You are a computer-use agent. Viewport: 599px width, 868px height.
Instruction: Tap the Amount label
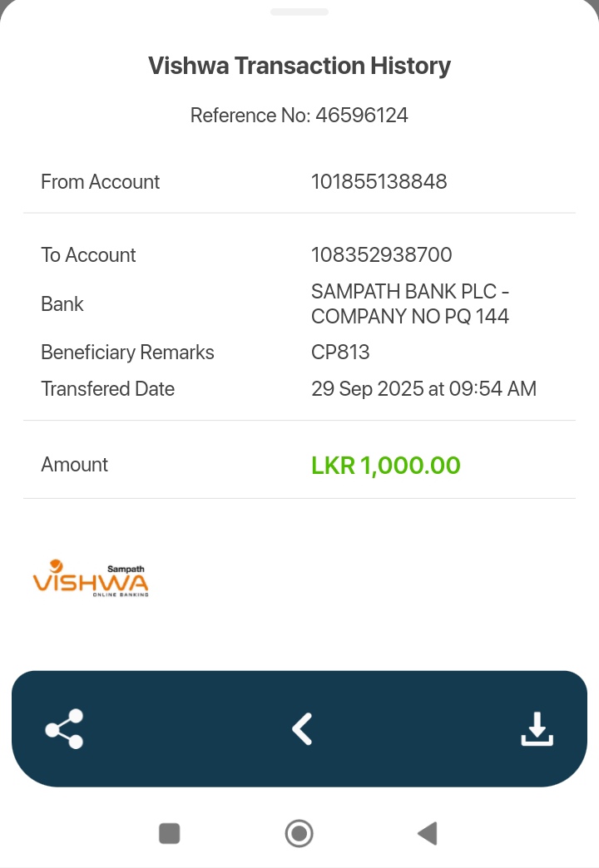click(75, 465)
